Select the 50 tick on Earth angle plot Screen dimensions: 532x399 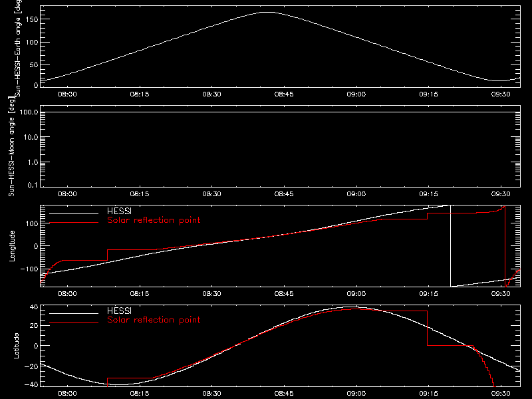click(34, 65)
